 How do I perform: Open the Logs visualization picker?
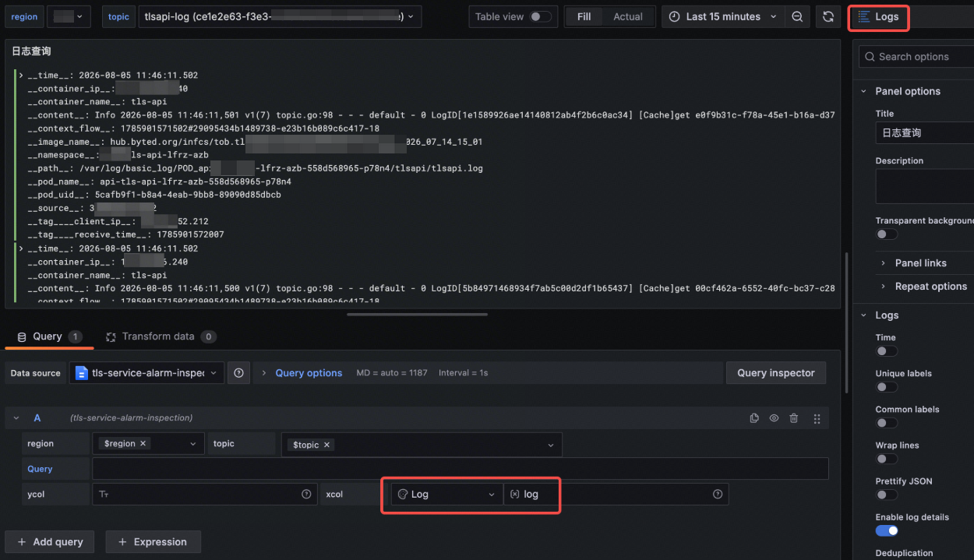coord(912,16)
